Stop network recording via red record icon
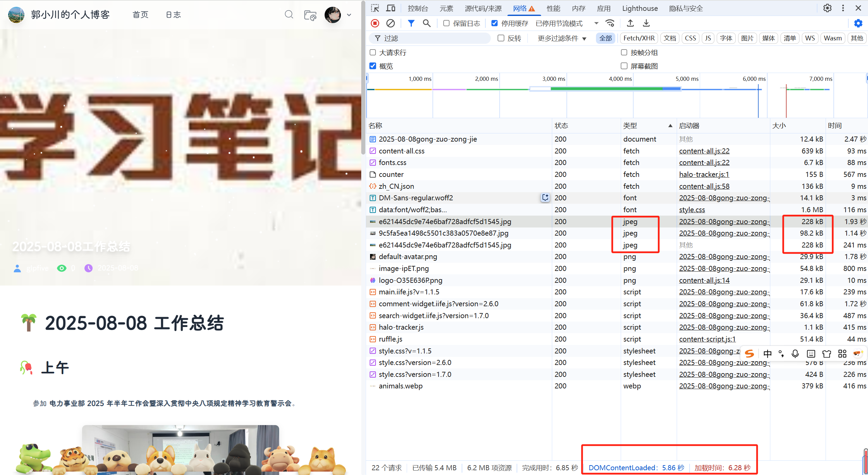The width and height of the screenshot is (868, 475). pos(375,23)
